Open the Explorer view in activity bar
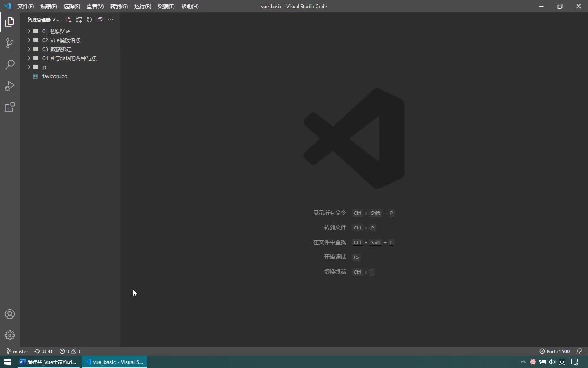This screenshot has height=368, width=588. coord(10,22)
